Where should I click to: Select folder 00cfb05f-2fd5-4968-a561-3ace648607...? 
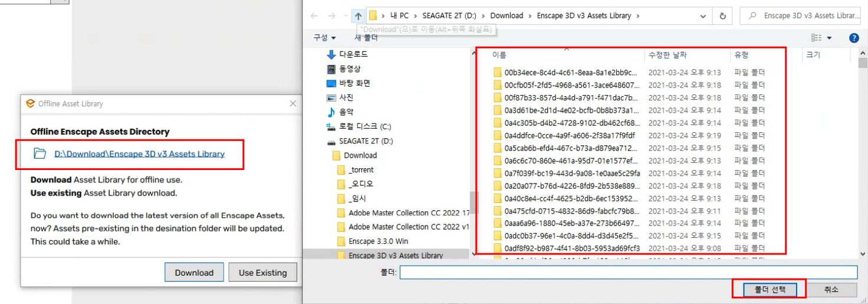[572, 85]
